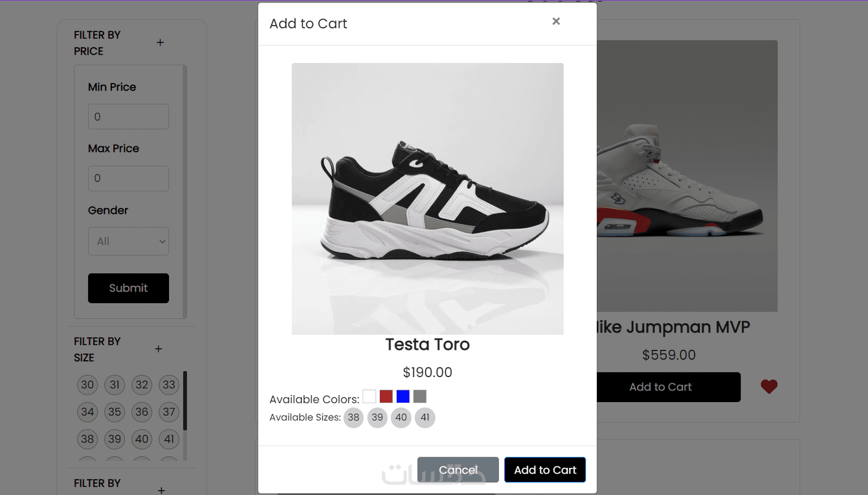Close the Add to Cart dialog
The image size is (868, 495).
point(556,21)
